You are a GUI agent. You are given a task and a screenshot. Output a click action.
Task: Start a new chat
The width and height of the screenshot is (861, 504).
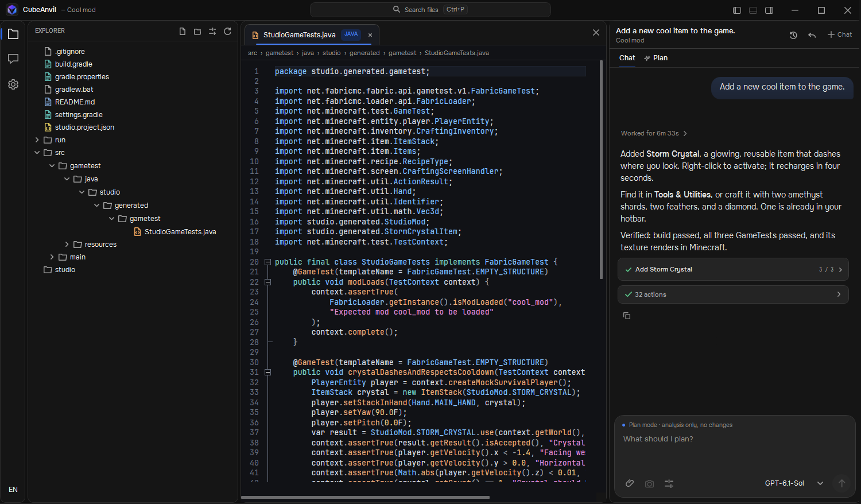(x=839, y=35)
